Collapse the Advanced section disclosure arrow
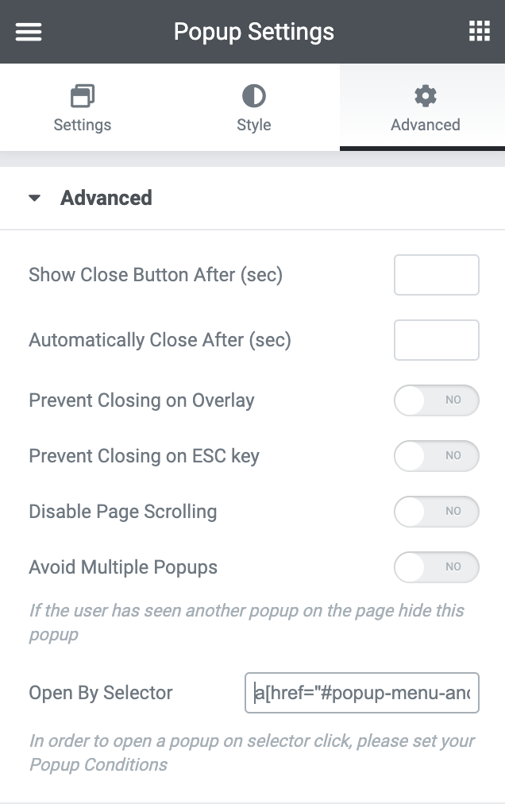This screenshot has height=812, width=505. (x=33, y=199)
